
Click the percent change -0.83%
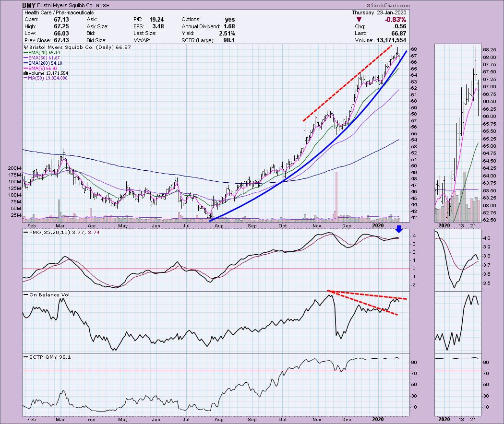pos(396,20)
